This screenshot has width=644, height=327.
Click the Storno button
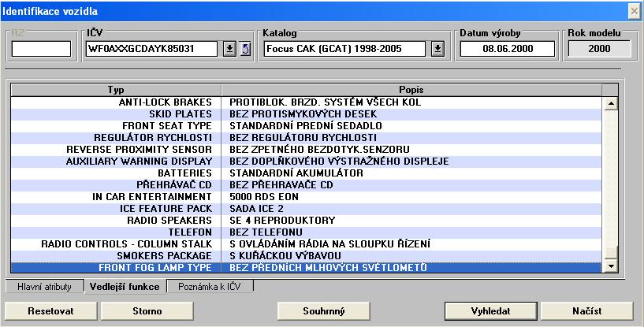[143, 310]
